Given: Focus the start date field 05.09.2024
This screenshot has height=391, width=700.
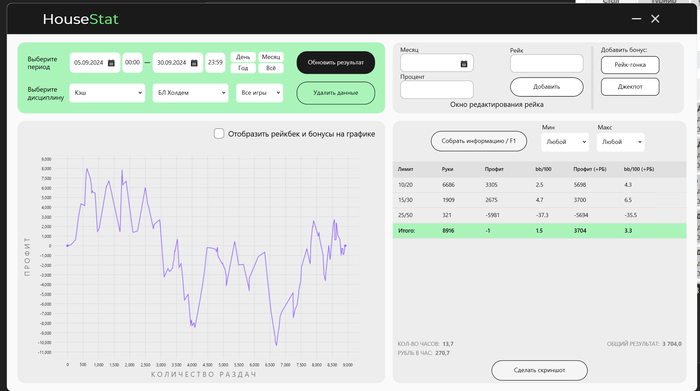Looking at the screenshot, I should [95, 62].
